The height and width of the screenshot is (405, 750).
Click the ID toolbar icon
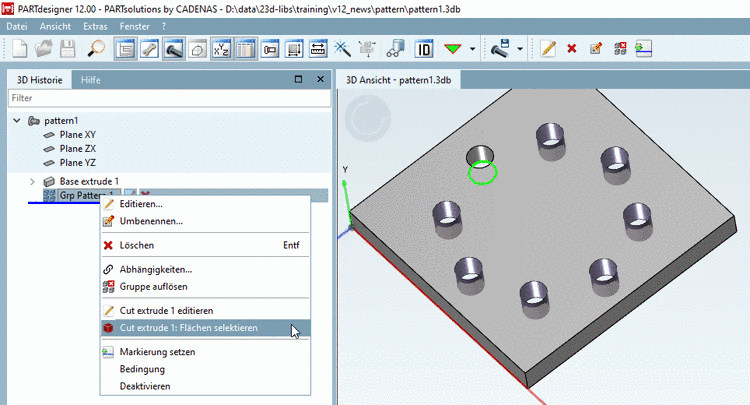pos(424,49)
